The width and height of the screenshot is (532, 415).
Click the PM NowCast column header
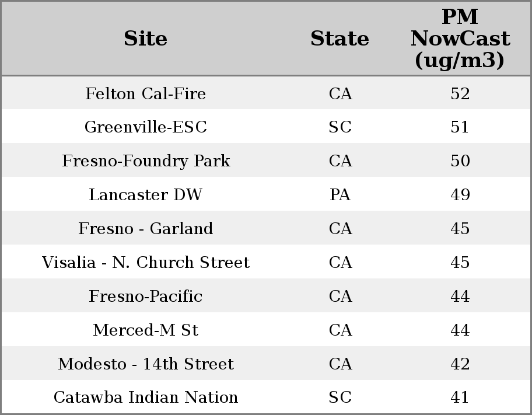click(x=460, y=39)
